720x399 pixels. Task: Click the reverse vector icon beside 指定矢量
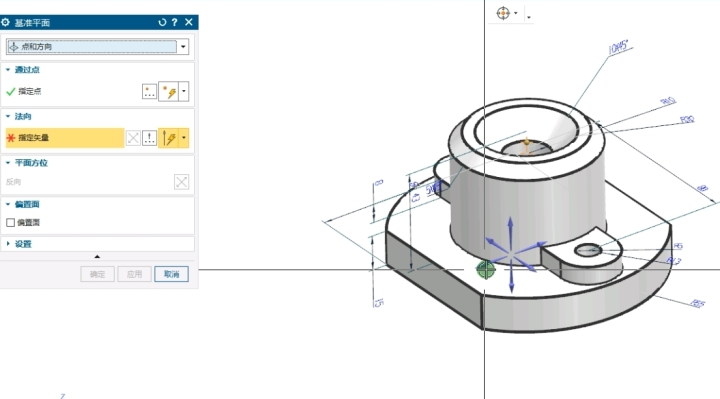pos(133,138)
